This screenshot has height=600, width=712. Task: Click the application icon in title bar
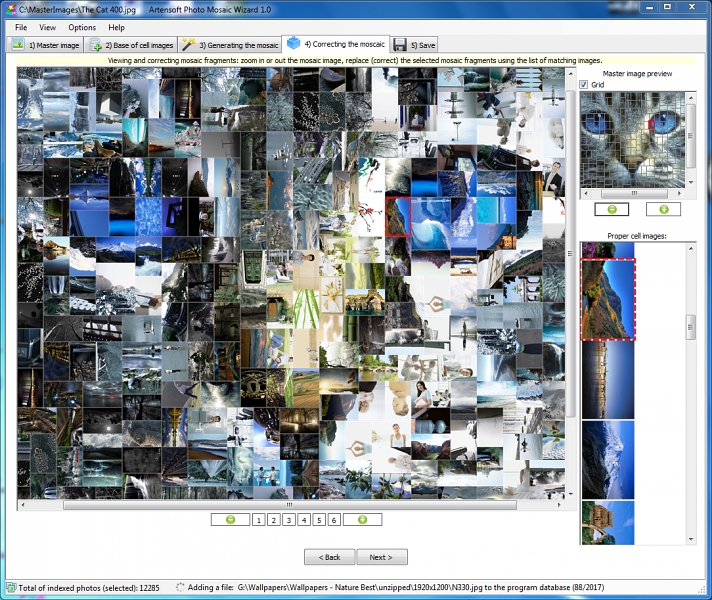[10, 9]
